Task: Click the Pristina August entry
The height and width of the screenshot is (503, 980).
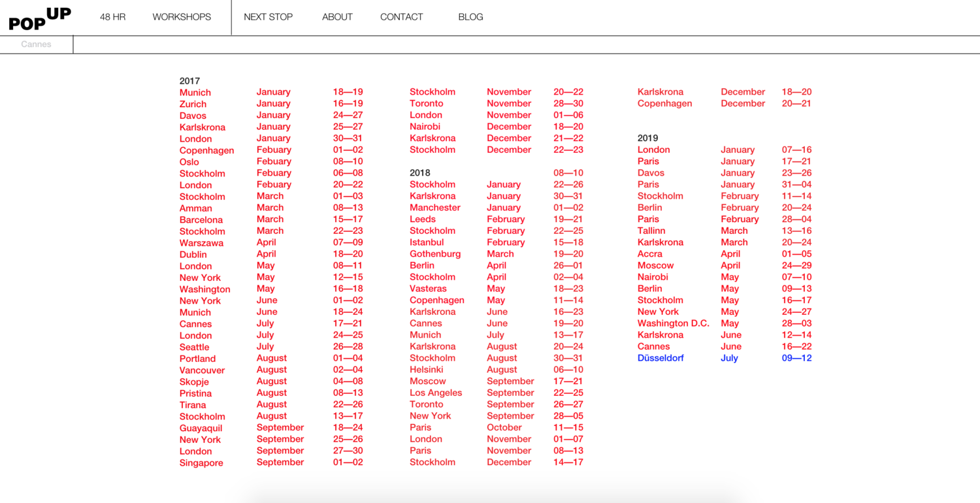Action: pyautogui.click(x=271, y=393)
